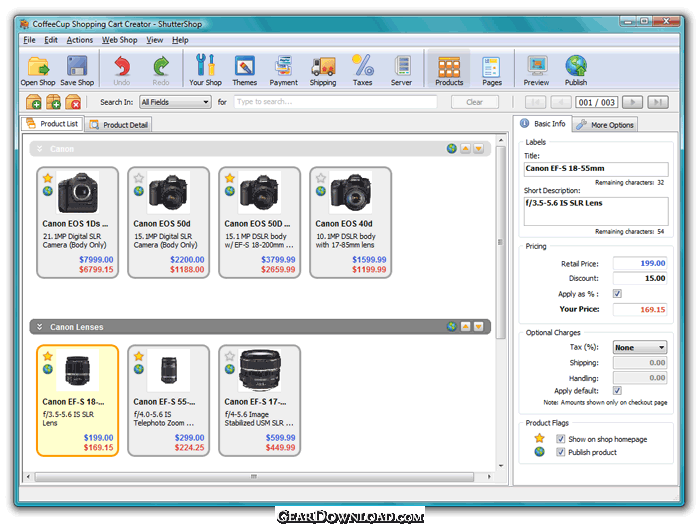The width and height of the screenshot is (700, 525).
Task: Go to the last product record
Action: [x=658, y=102]
